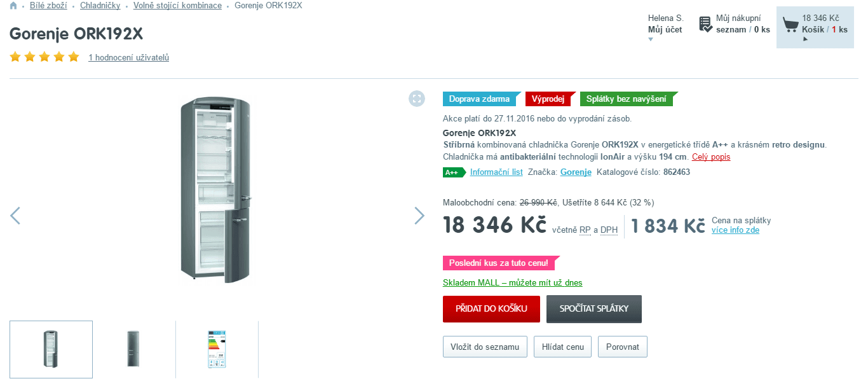Open Skladem MALL availability link
Viewport: 868px width, 381px height.
tap(512, 282)
